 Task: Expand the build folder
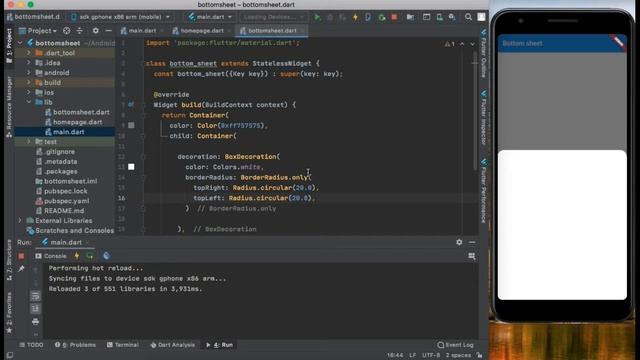pyautogui.click(x=29, y=82)
